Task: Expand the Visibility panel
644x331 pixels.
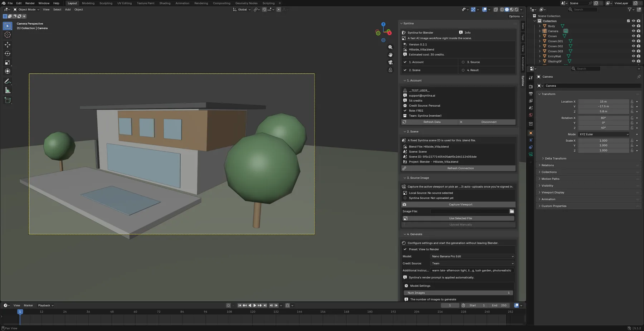Action: [547, 186]
